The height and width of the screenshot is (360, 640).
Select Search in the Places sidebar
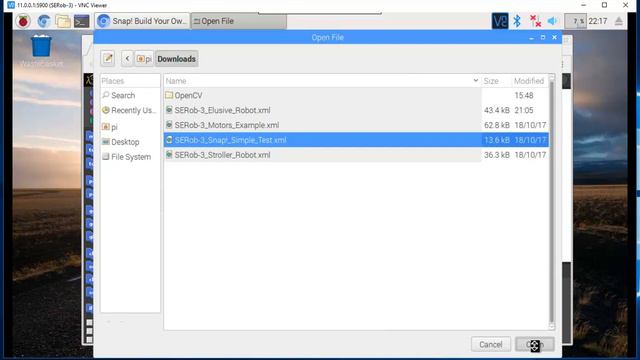tap(130, 95)
